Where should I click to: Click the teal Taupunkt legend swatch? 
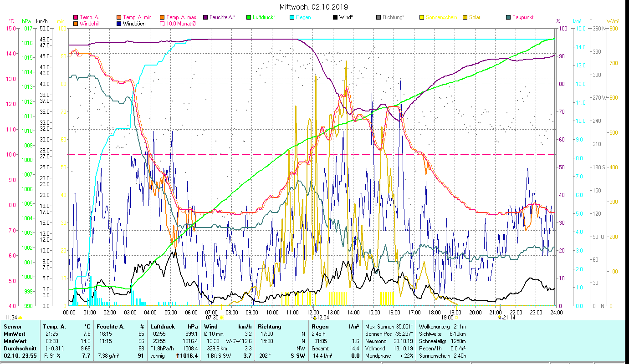pyautogui.click(x=508, y=17)
